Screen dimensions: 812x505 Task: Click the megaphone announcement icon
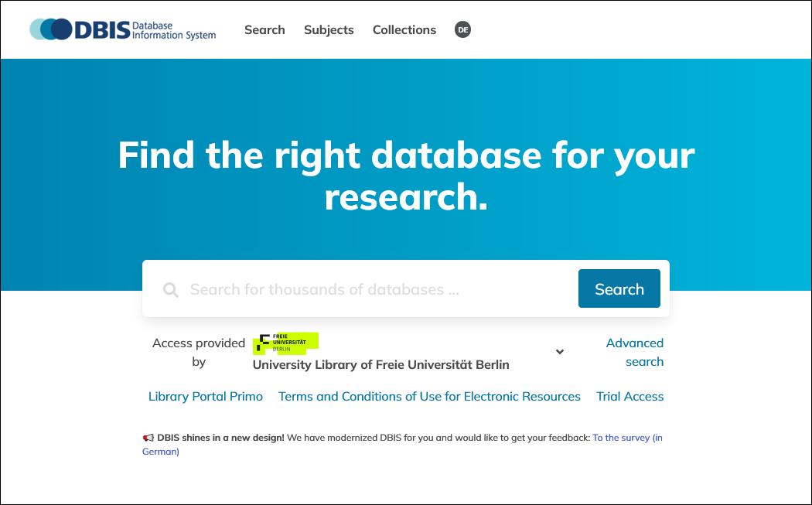[148, 438]
